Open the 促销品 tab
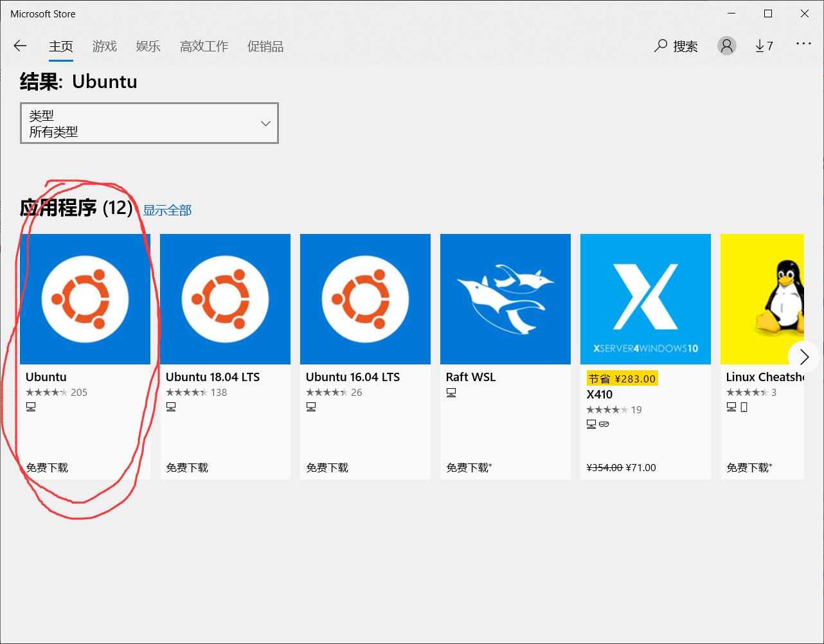This screenshot has height=644, width=824. (265, 46)
